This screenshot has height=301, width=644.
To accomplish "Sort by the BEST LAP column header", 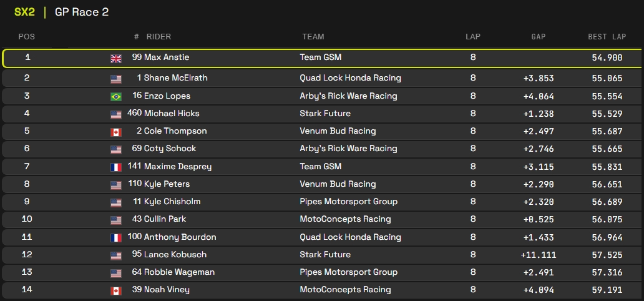I will (x=607, y=37).
